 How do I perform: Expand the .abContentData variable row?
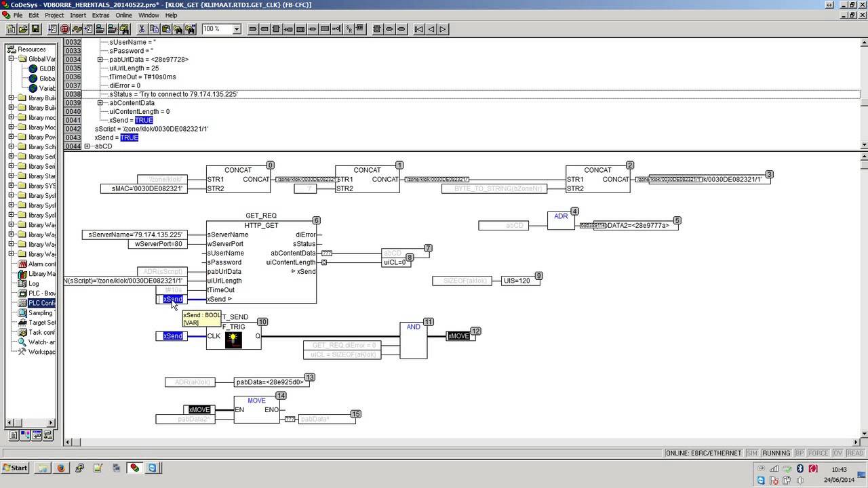click(x=100, y=103)
